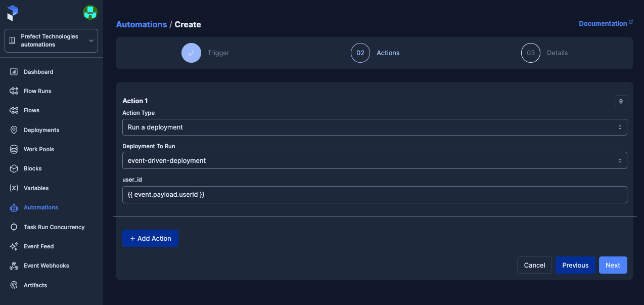Viewport: 644px width, 305px height.
Task: Click the Dashboard chart icon
Action: [x=14, y=72]
